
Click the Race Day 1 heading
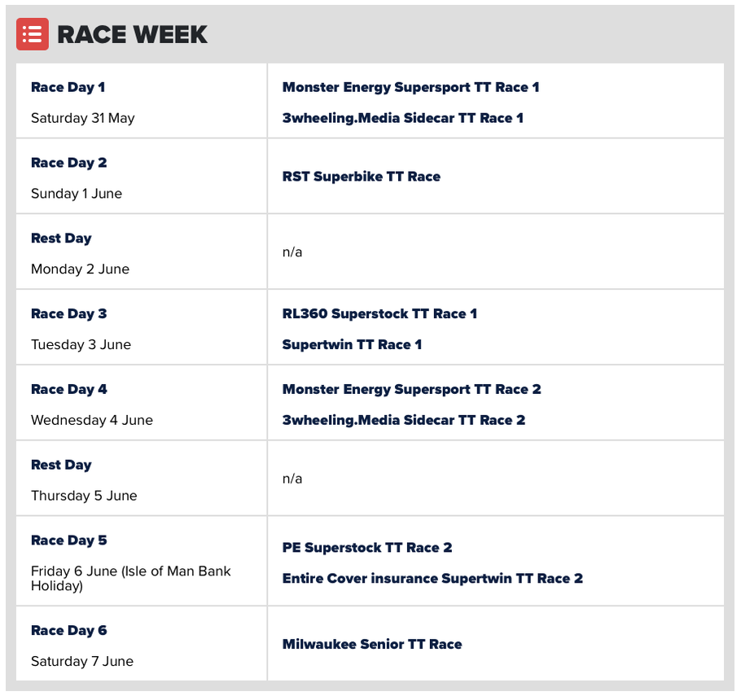pos(68,87)
